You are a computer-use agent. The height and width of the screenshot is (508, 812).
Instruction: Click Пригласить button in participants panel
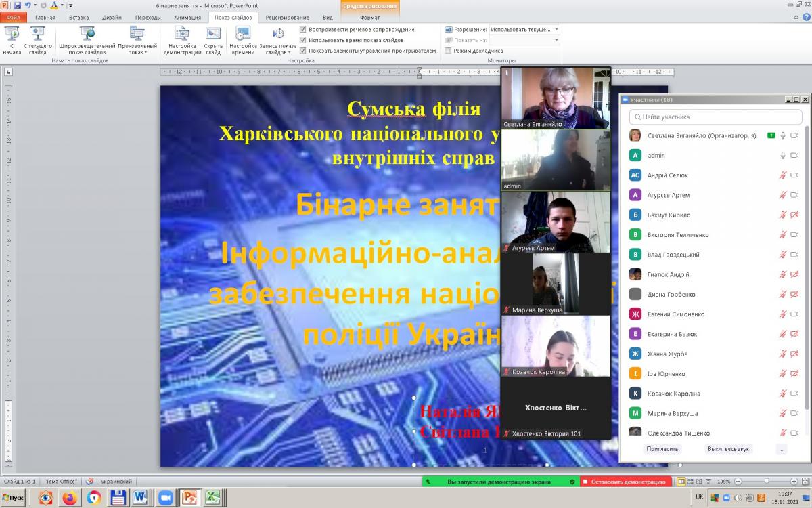(662, 449)
